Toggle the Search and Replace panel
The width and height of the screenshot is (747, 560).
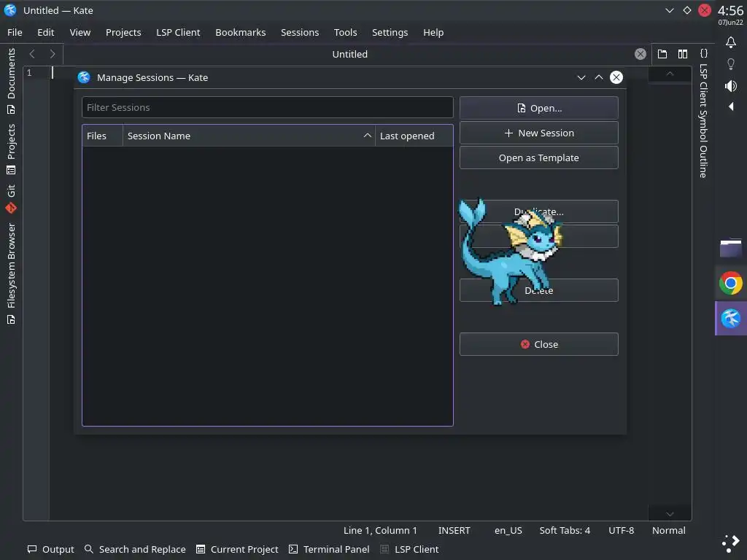tap(135, 550)
